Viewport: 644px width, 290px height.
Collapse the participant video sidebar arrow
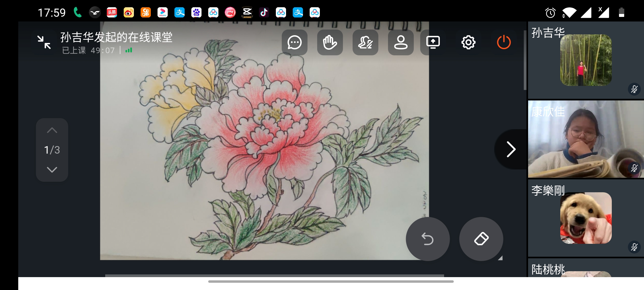[511, 149]
